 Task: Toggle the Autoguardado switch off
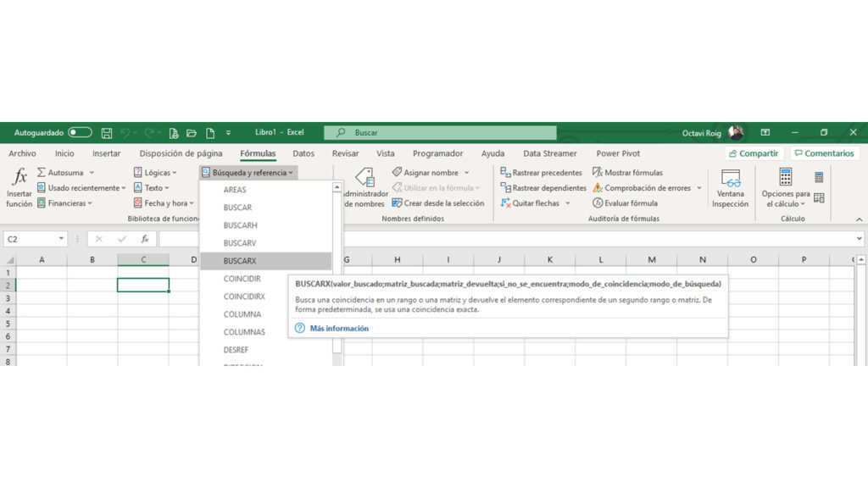click(x=81, y=132)
